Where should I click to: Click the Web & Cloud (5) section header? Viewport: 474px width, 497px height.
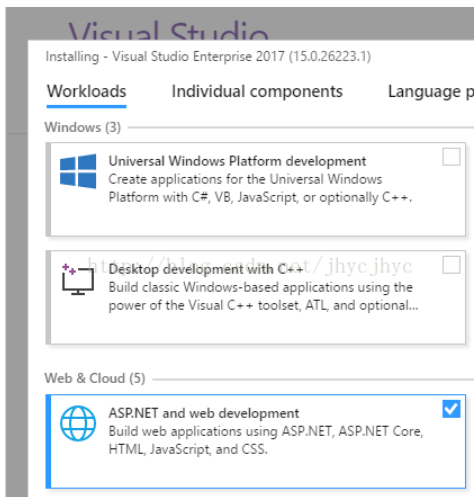[x=95, y=378]
